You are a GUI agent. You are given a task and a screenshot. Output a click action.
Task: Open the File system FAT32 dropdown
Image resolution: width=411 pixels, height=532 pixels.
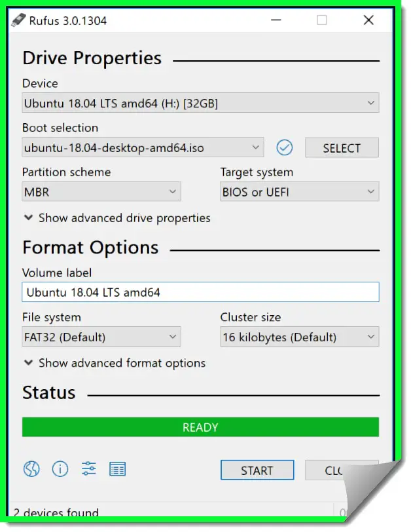101,337
